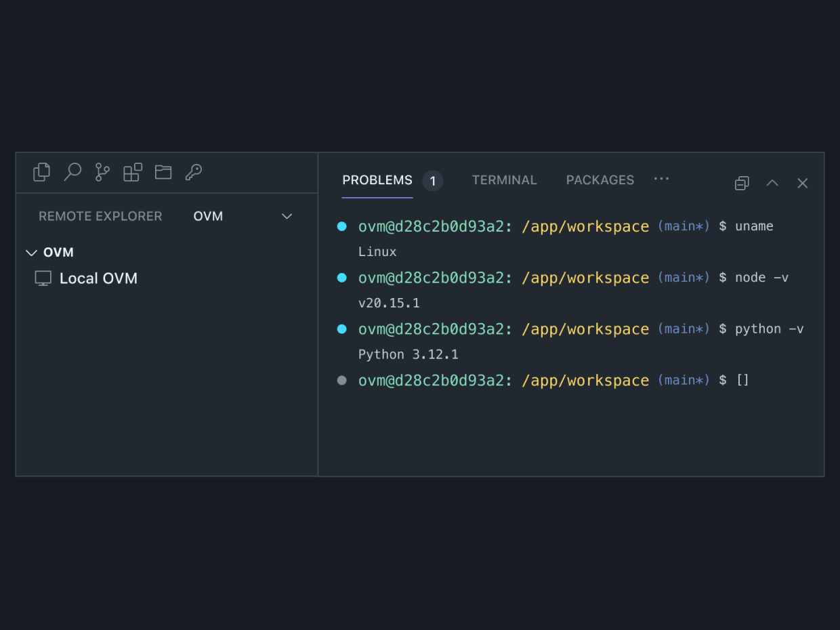840x630 pixels.
Task: Collapse the panel with the up chevron
Action: [772, 183]
